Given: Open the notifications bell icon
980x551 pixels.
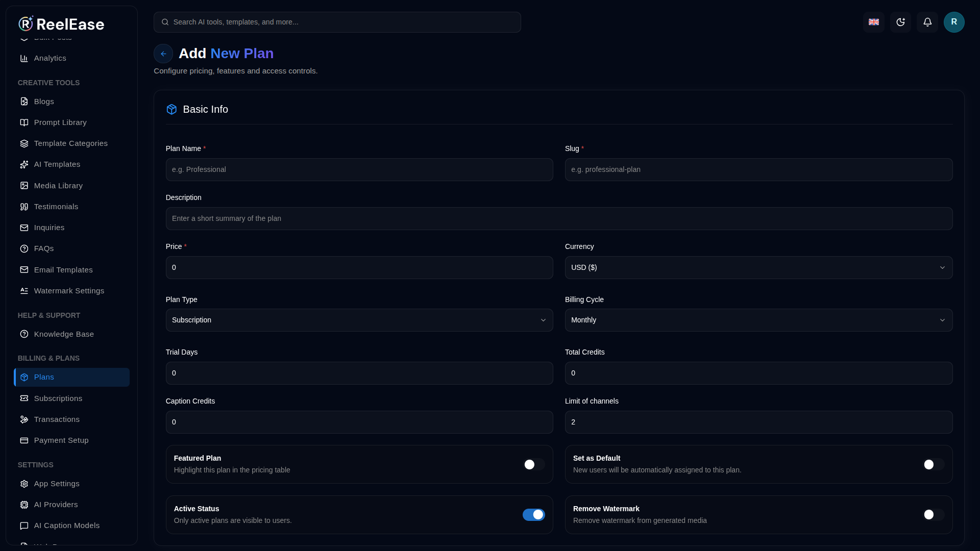Looking at the screenshot, I should (x=927, y=22).
